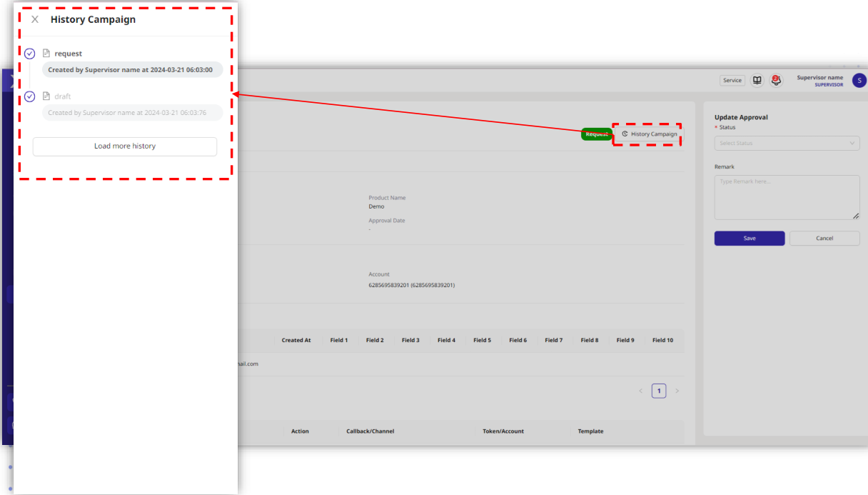Click the Supervisor name profile label
Viewport: 868px width, 495px height.
(x=819, y=81)
